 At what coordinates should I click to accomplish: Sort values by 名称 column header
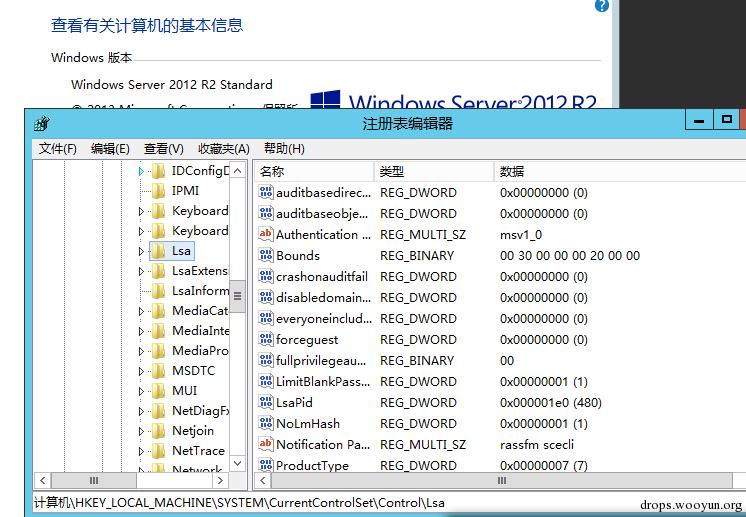tap(314, 172)
